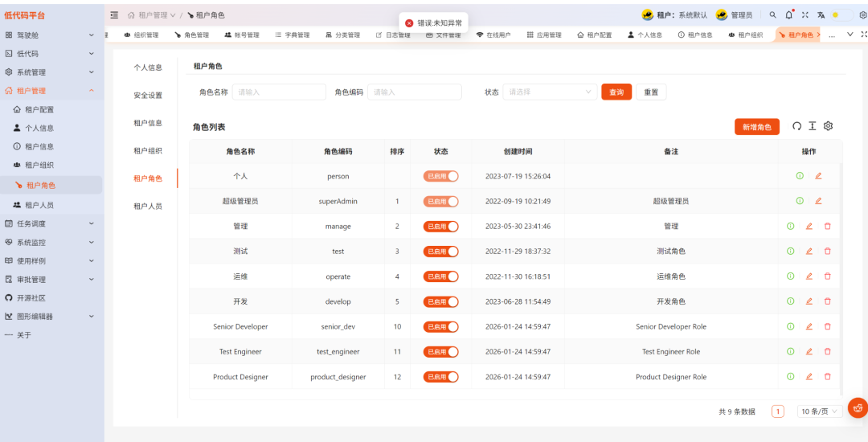Click the 新增角色 button

757,127
